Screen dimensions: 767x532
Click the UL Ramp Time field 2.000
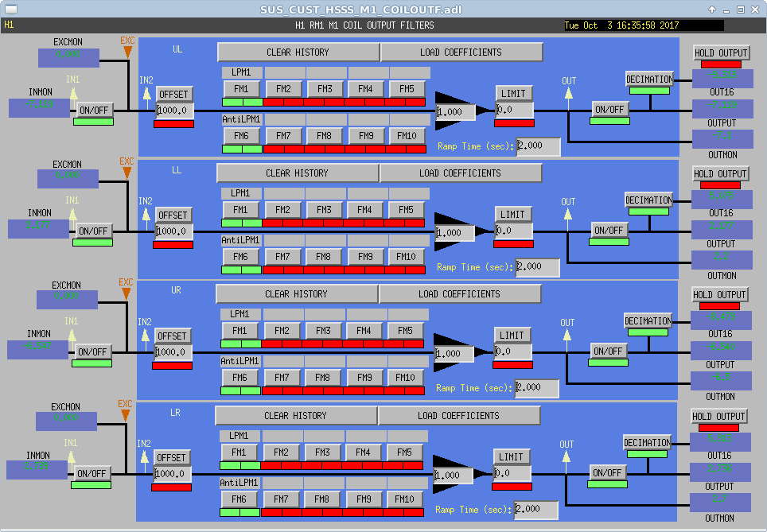(538, 146)
